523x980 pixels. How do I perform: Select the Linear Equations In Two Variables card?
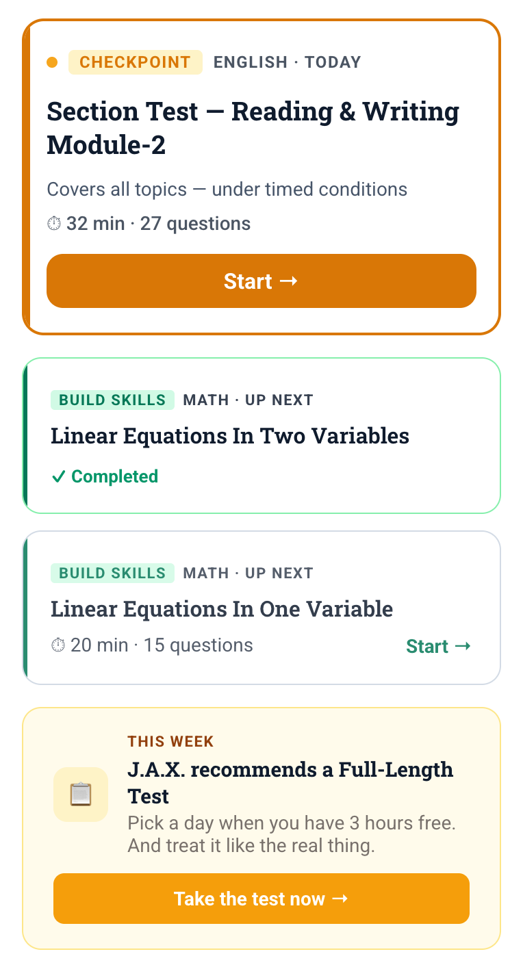point(261,435)
